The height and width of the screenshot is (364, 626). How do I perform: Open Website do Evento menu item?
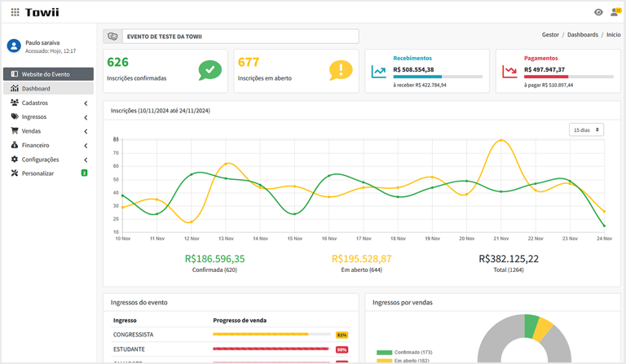click(x=48, y=74)
